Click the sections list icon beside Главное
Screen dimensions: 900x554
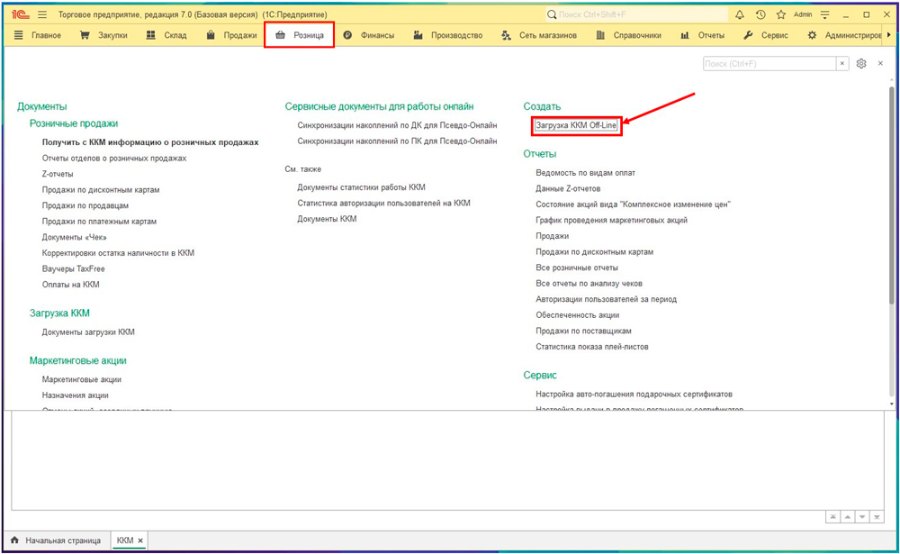(18, 35)
